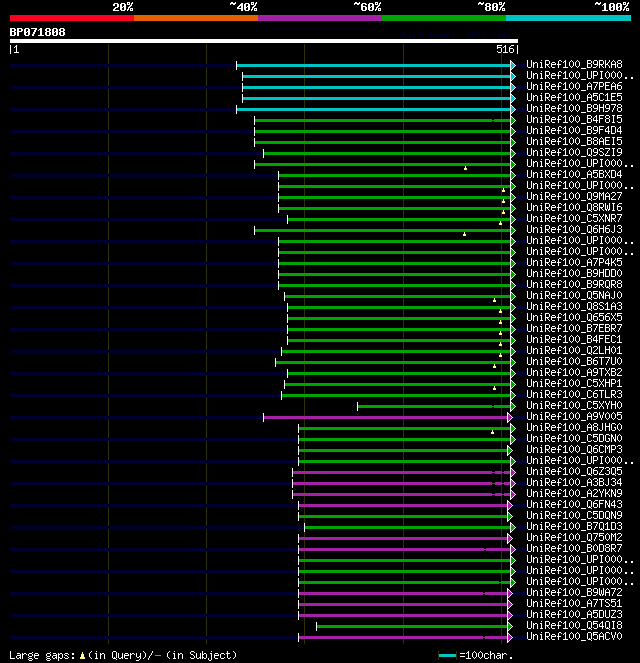The height and width of the screenshot is (663, 640).
Task: Select the label UniRef100_C5XHP1
Action: pyautogui.click(x=574, y=383)
